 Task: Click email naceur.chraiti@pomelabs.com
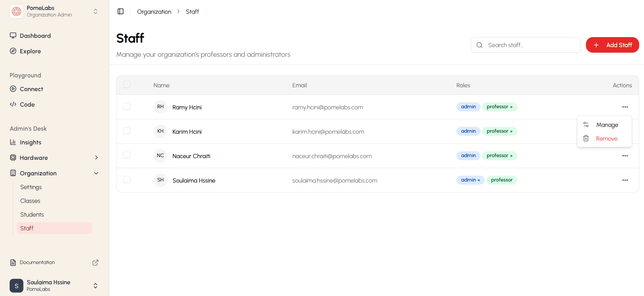(x=332, y=156)
